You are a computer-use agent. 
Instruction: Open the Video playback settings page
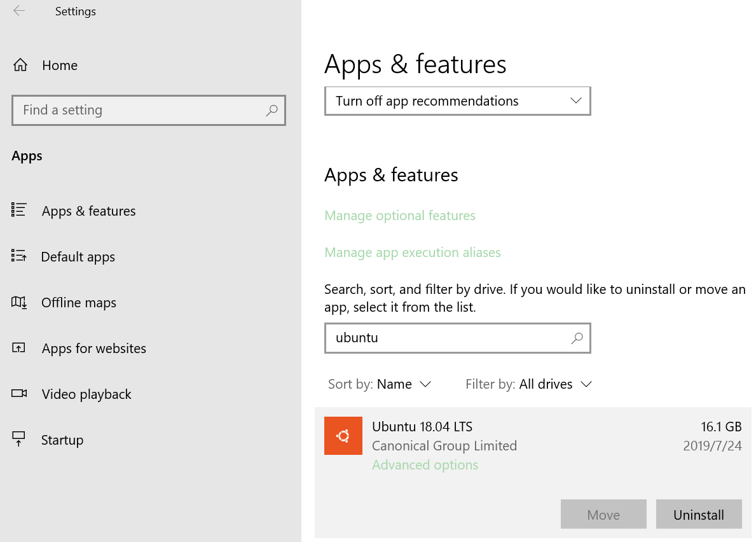click(86, 394)
